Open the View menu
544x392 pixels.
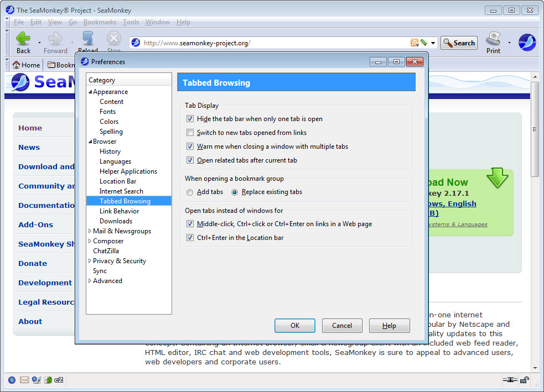pyautogui.click(x=55, y=22)
